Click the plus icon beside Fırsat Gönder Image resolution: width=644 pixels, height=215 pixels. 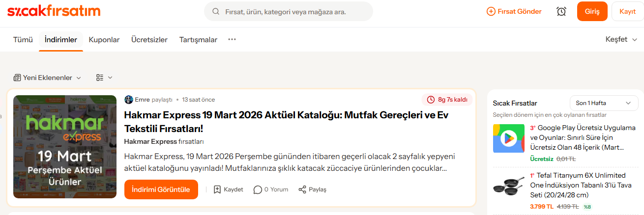point(491,11)
